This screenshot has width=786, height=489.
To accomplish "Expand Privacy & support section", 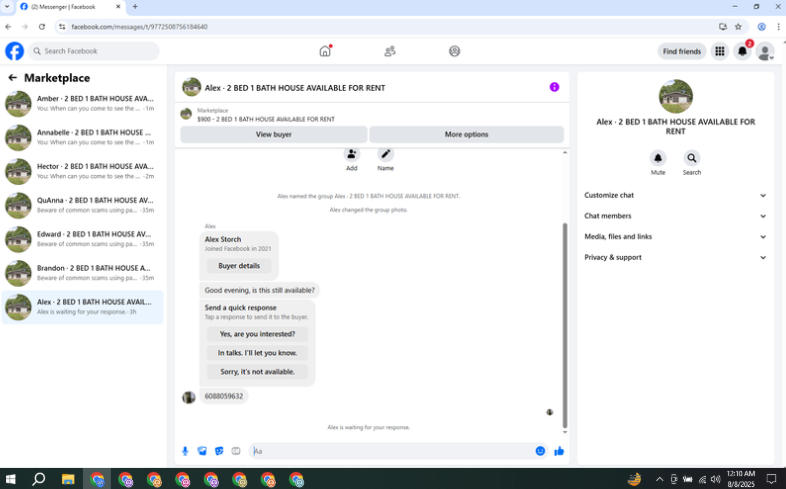I will click(x=675, y=257).
